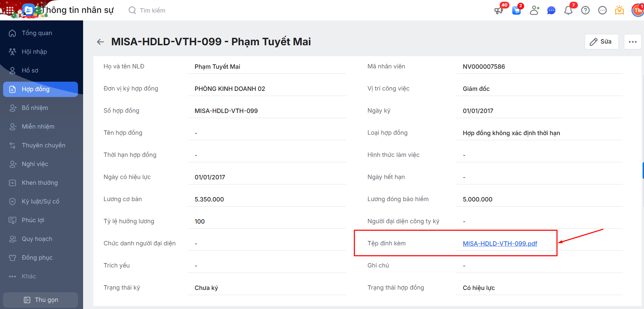The height and width of the screenshot is (309, 644).
Task: Click the Tìm kiếm search field
Action: pos(152,11)
